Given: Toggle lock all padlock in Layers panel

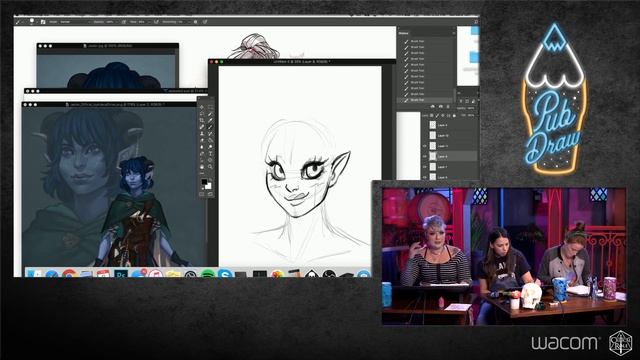Looking at the screenshot, I should click(454, 116).
